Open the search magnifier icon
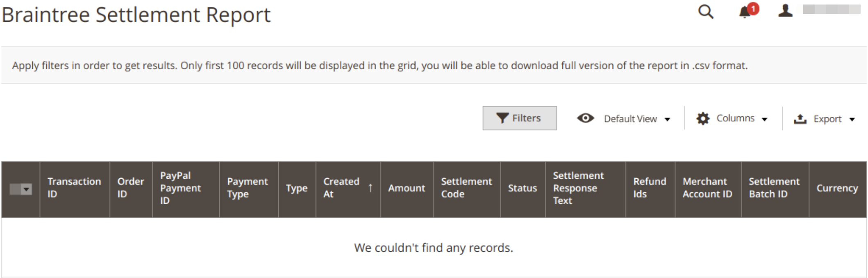868x278 pixels. (706, 12)
